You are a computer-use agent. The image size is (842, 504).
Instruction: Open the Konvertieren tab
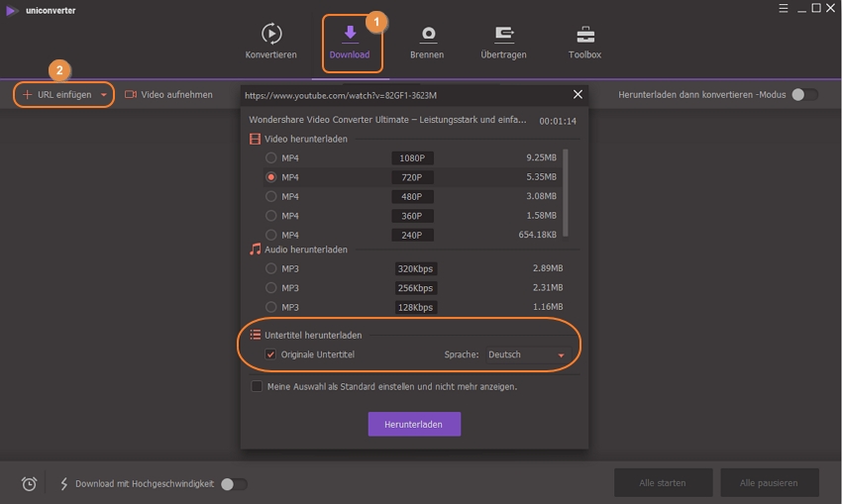tap(270, 42)
